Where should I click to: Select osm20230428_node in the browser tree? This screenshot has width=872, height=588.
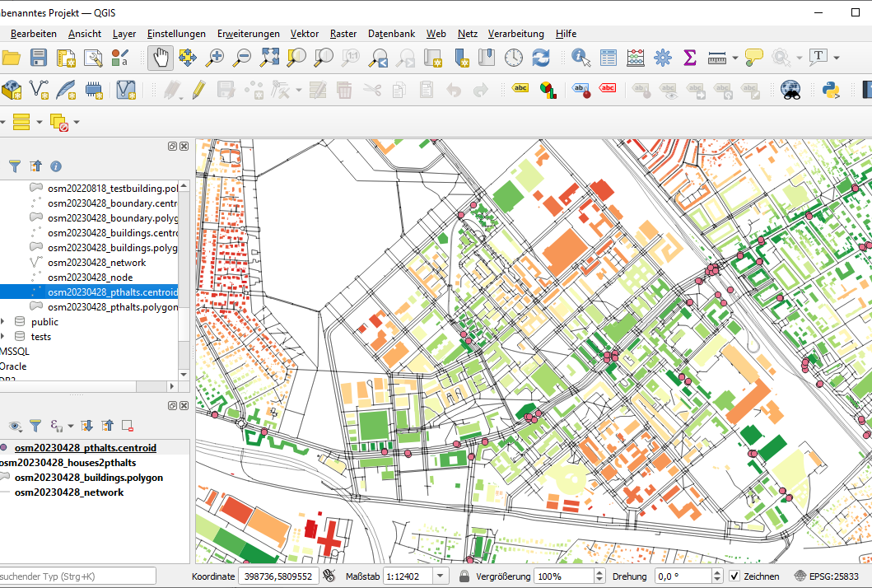click(x=90, y=277)
